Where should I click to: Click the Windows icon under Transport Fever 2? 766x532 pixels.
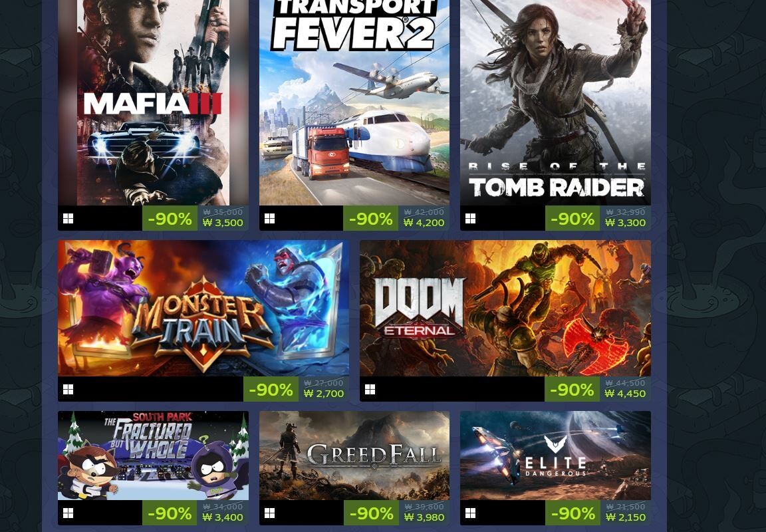point(270,219)
